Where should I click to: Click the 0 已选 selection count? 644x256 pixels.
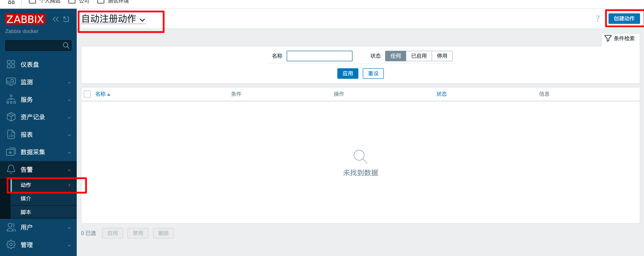[x=89, y=233]
